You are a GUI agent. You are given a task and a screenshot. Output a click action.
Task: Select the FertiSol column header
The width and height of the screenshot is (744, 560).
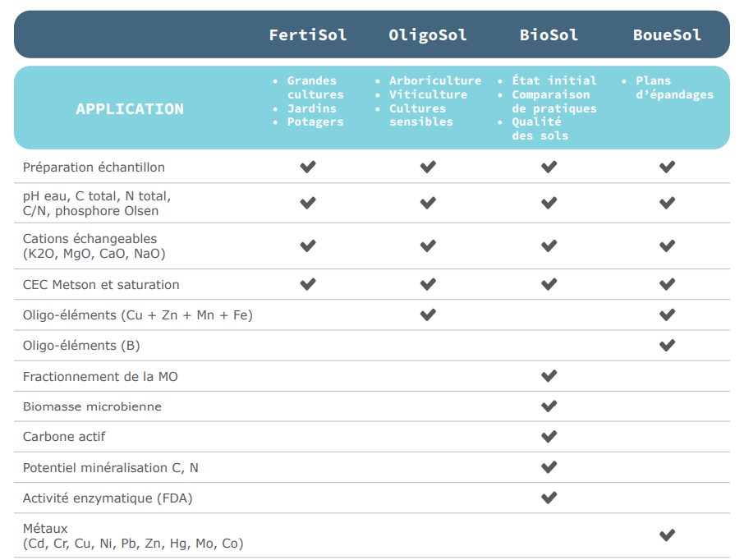click(x=308, y=34)
